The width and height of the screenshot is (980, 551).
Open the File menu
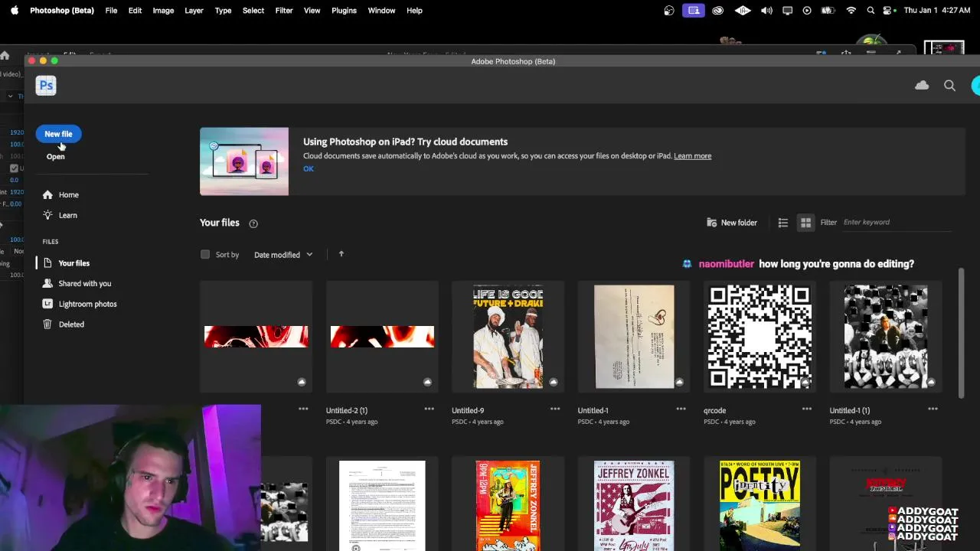tap(111, 11)
